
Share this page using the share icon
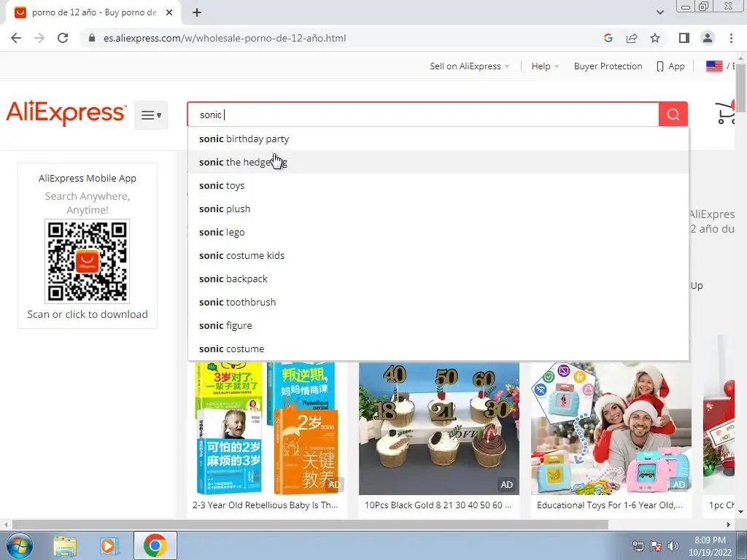click(632, 38)
